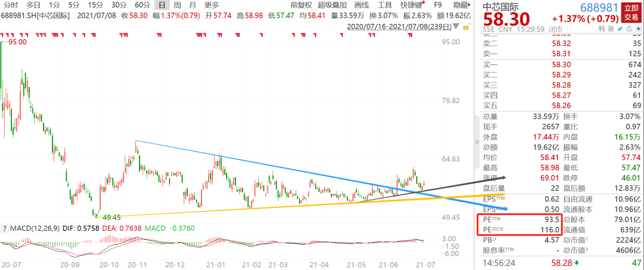The width and height of the screenshot is (644, 270).
Task: Open the 快捷键 shortcuts menu
Action: (411, 5)
